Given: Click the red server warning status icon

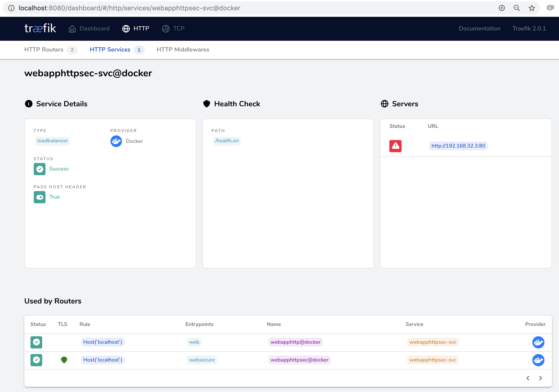Looking at the screenshot, I should 395,146.
